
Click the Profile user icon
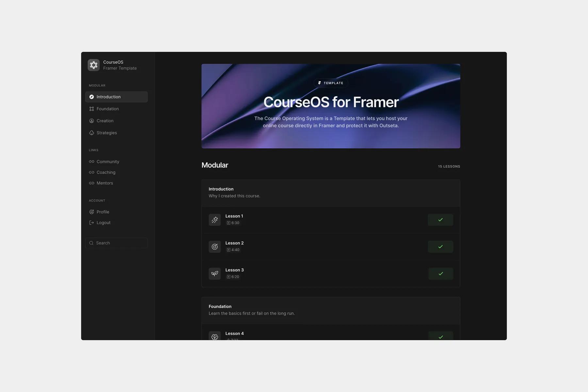pyautogui.click(x=91, y=212)
